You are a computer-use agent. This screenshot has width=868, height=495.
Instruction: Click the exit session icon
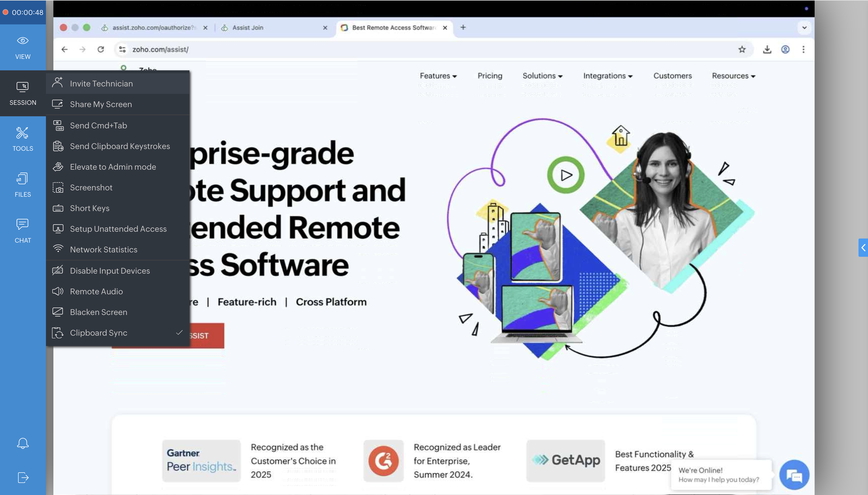pyautogui.click(x=23, y=477)
